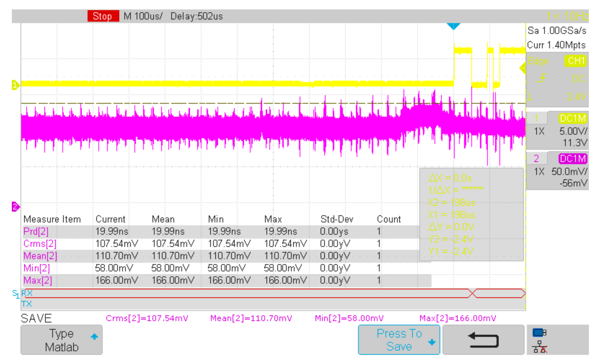
Task: Click the channel 1 yellow ground marker
Action: 15,85
